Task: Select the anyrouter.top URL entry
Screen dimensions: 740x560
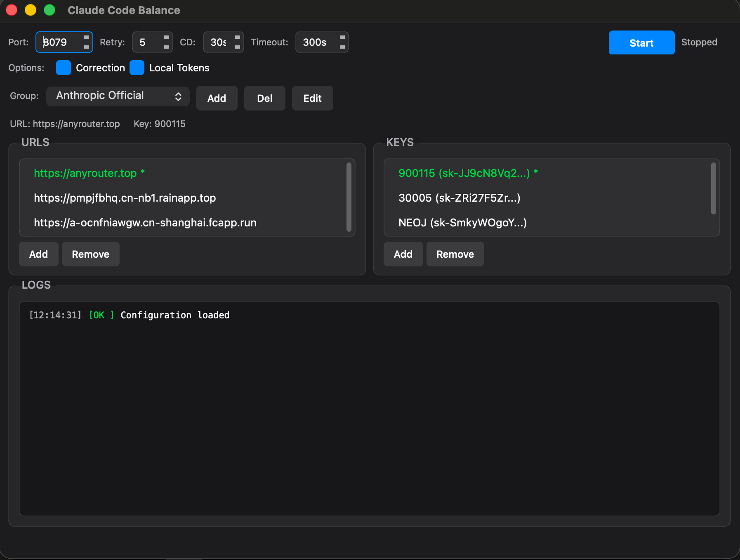Action: 85,173
